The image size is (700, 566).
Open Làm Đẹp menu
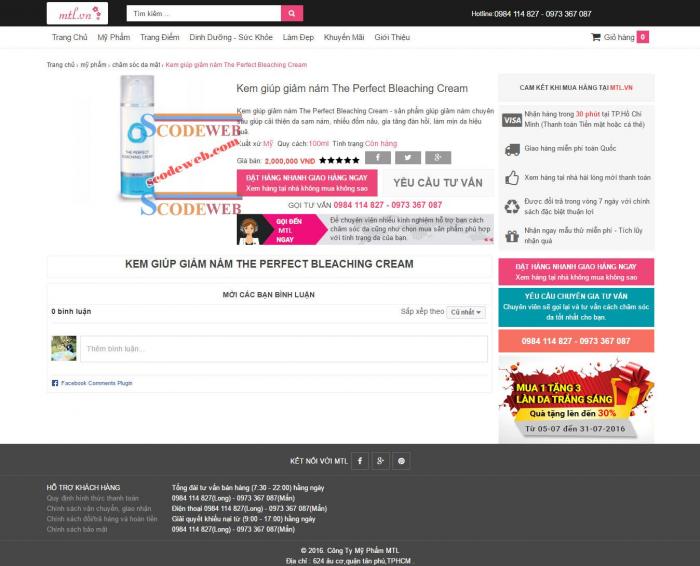pos(298,37)
